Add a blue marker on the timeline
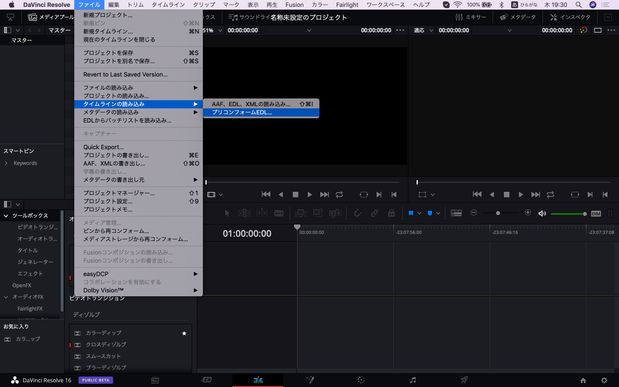The image size is (619, 387). click(430, 213)
